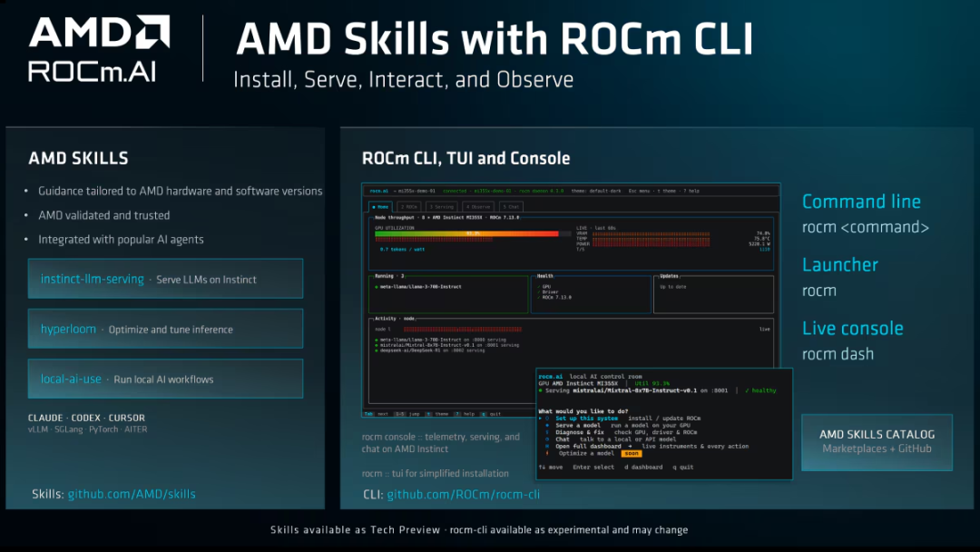Select the hyperloom skill card
Viewport: 980px width, 552px height.
(166, 329)
